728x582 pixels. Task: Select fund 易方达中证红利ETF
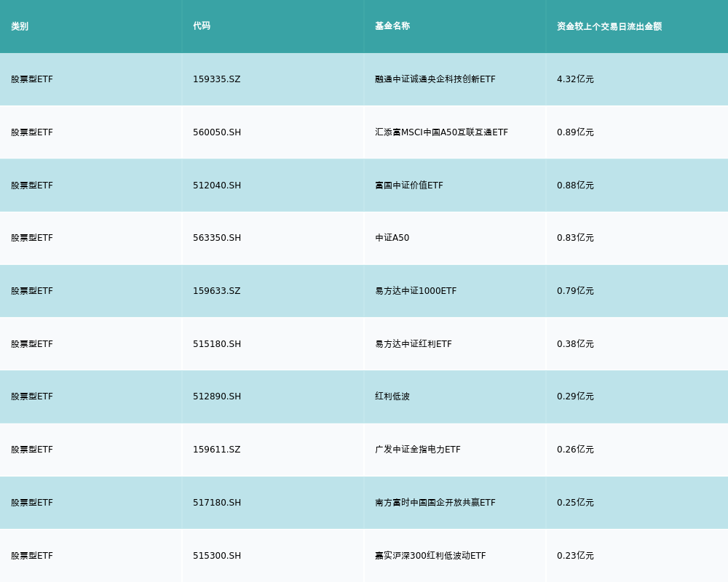click(x=414, y=344)
